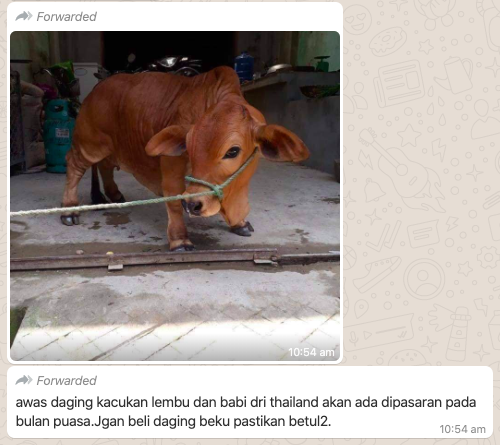This screenshot has height=445, width=500.
Task: Open the forwarded calf photo
Action: (175, 196)
